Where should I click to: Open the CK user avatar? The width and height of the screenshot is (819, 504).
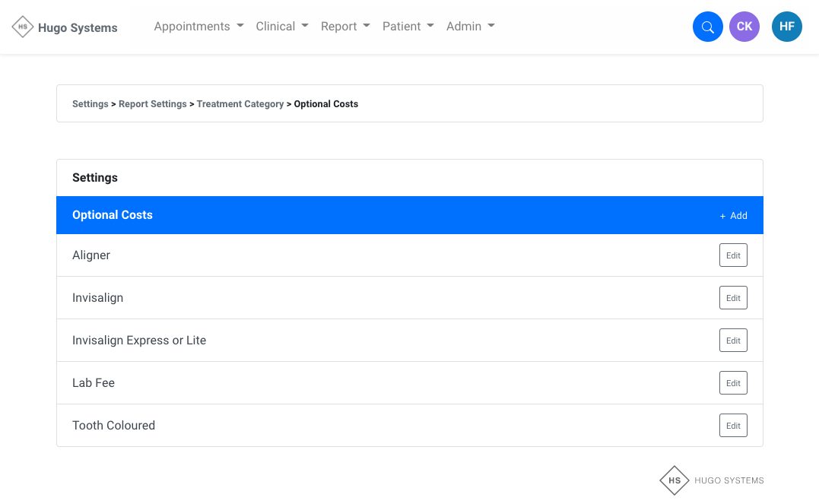coord(744,27)
